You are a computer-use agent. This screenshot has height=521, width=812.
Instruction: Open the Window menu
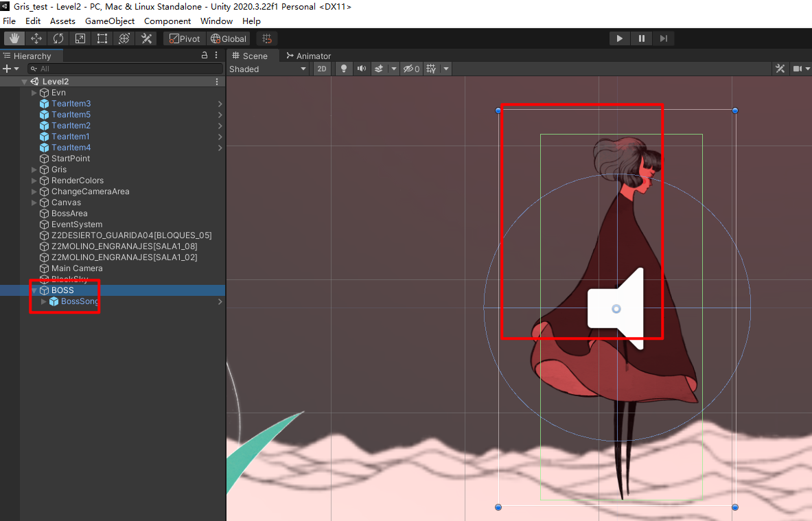[x=216, y=21]
